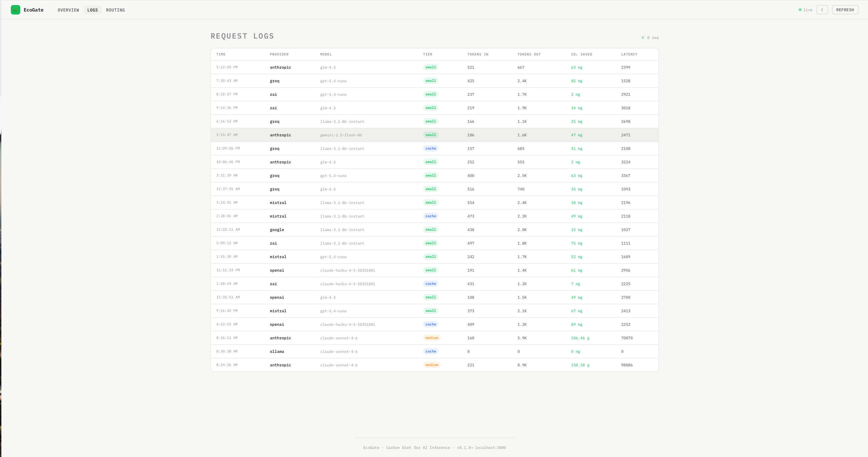Screen dimensions: 868x457
Task: Switch to the ROUTING tab
Action: point(115,10)
